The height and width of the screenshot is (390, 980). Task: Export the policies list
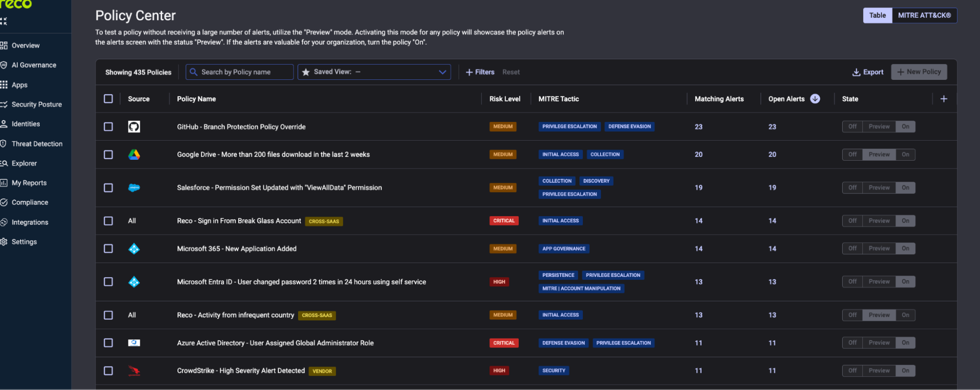868,72
